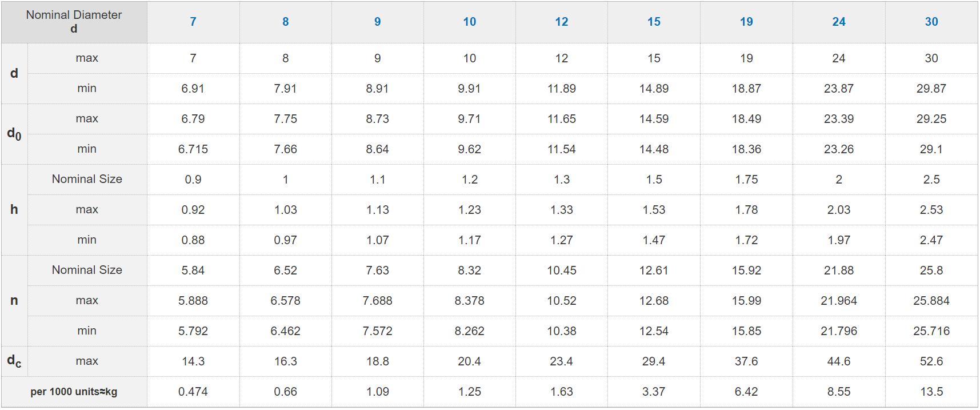Open the blue 10 column header link
Image resolution: width=980 pixels, height=410 pixels.
click(469, 22)
